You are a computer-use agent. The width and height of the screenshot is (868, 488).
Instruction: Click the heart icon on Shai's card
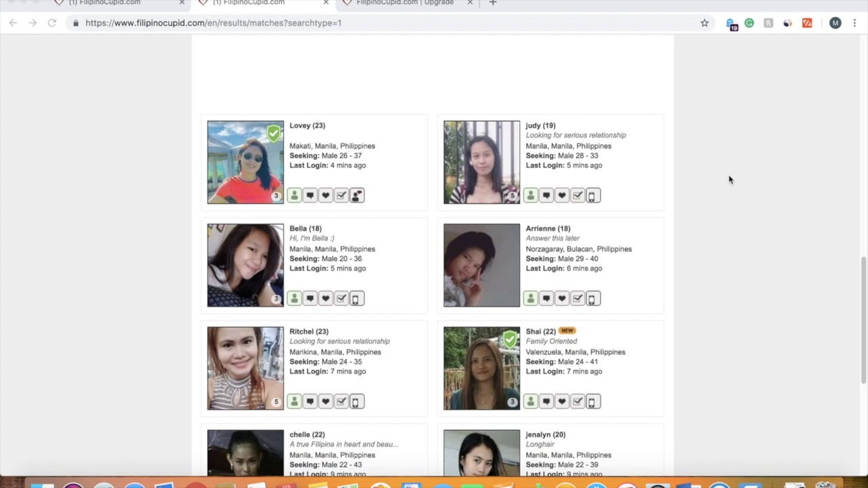(x=561, y=401)
